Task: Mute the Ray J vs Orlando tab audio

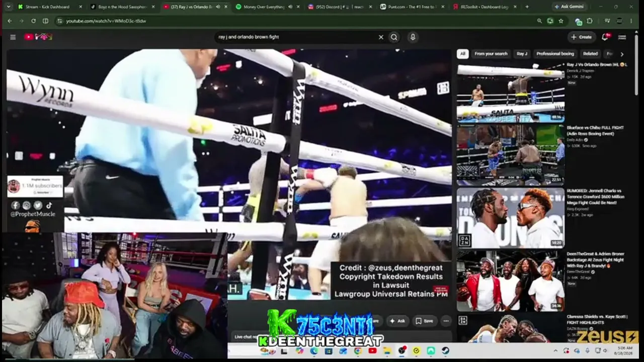Action: (218, 7)
